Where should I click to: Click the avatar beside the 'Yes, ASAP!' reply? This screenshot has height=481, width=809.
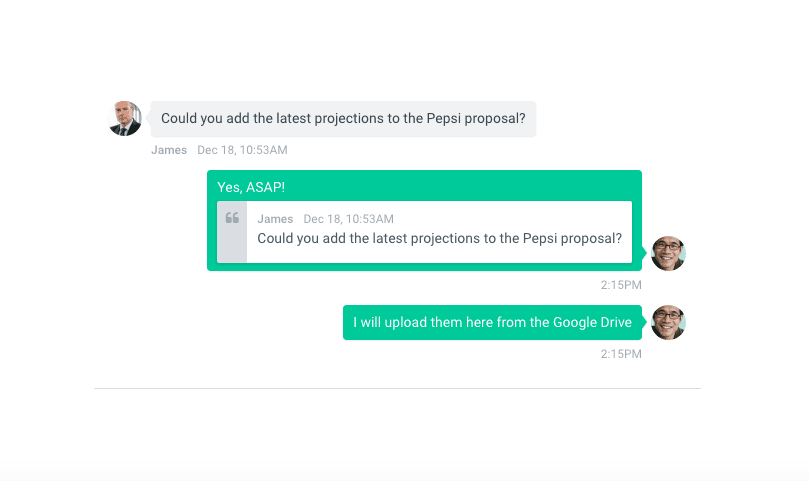pyautogui.click(x=668, y=253)
